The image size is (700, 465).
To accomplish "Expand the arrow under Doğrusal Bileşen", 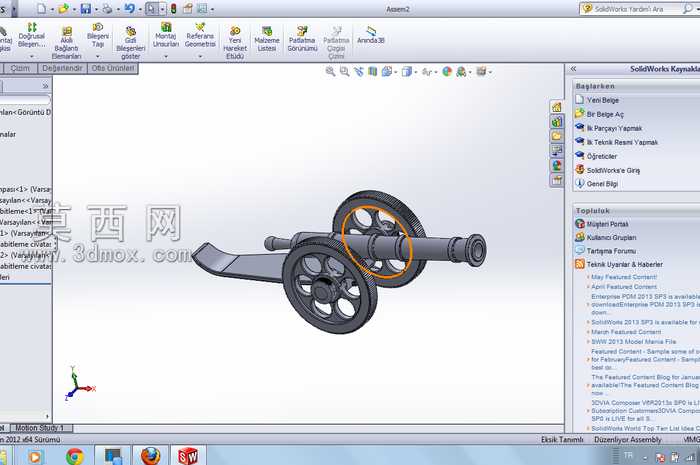I will click(32, 57).
